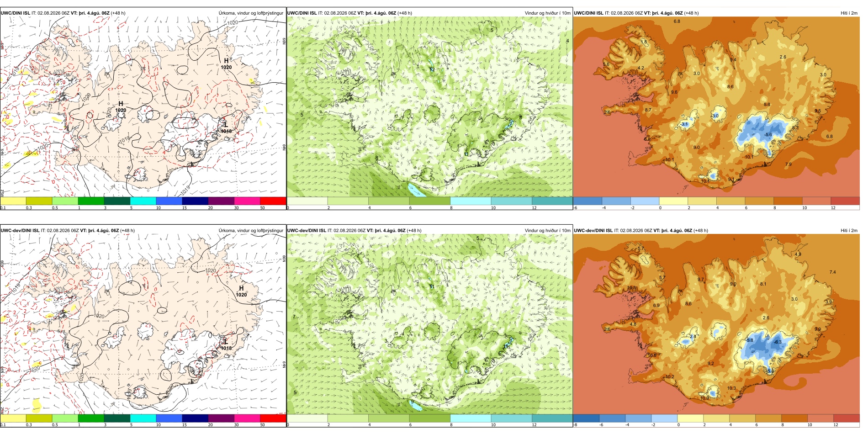
Task: Click the 'UWC/DINI ISL' header of the wind map
Action: 302,13
